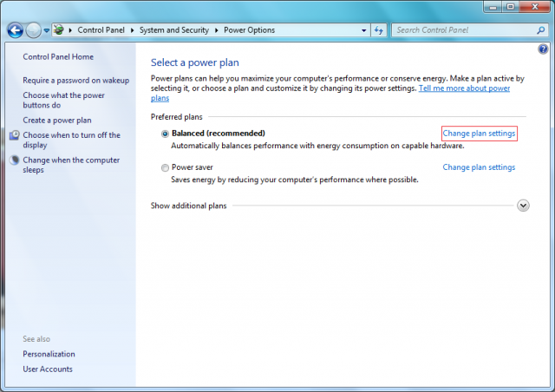Image resolution: width=555 pixels, height=392 pixels.
Task: Select the Balanced (recommended) radio button
Action: click(x=165, y=134)
